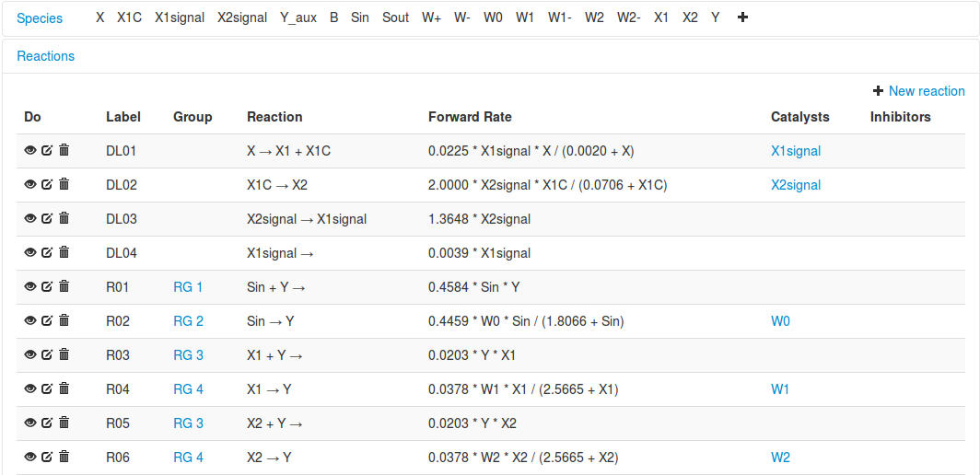Toggle the eye icon for reaction R05
The width and height of the screenshot is (980, 475).
pos(30,423)
